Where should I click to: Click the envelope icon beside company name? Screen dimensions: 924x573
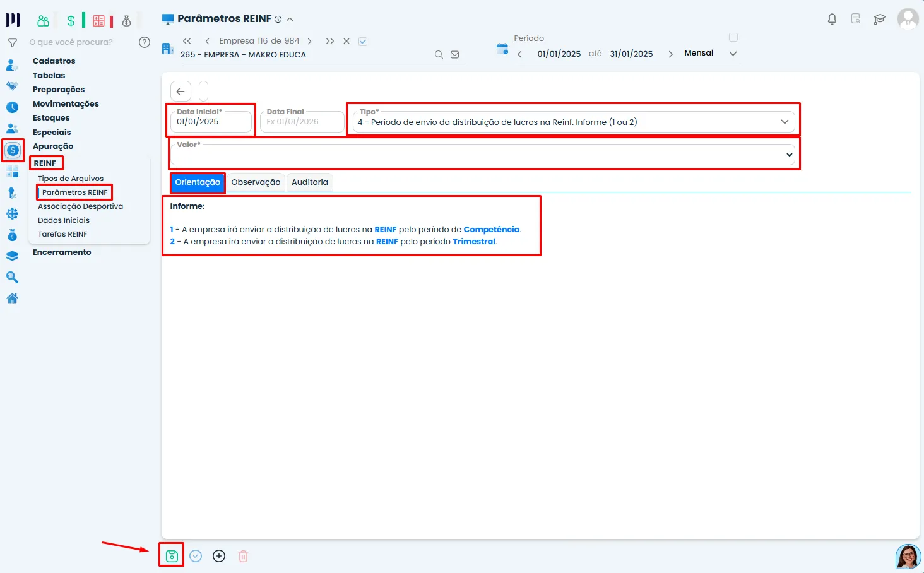(454, 55)
